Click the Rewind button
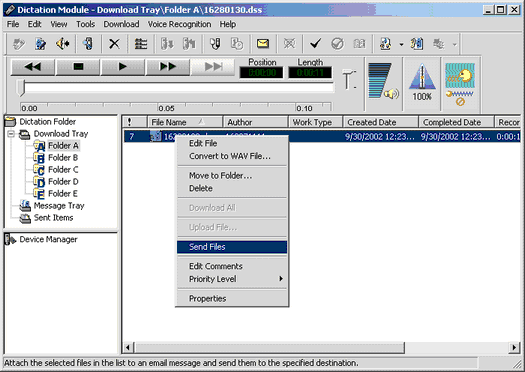 tap(33, 67)
